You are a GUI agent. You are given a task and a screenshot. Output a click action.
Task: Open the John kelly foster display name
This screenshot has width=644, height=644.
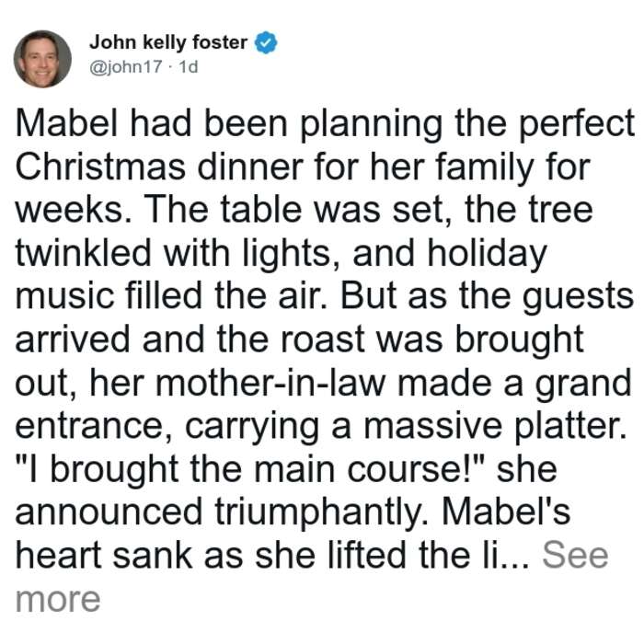pos(168,42)
